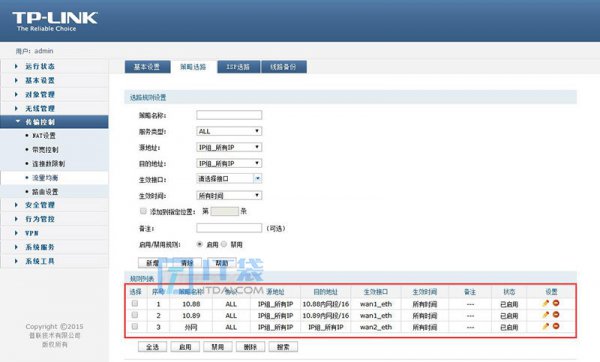Image resolution: width=600 pixels, height=362 pixels.
Task: Expand 安全管理 in sidebar
Action: coord(40,205)
